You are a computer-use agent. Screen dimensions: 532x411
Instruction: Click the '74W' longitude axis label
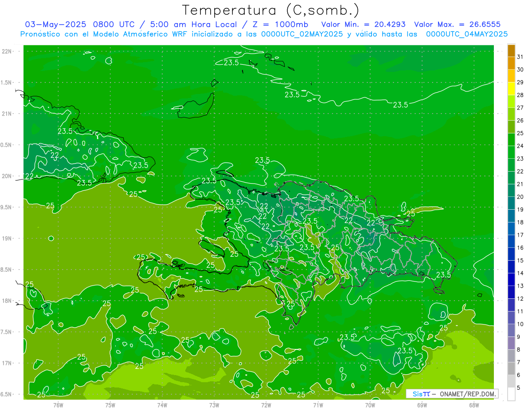[x=162, y=405]
